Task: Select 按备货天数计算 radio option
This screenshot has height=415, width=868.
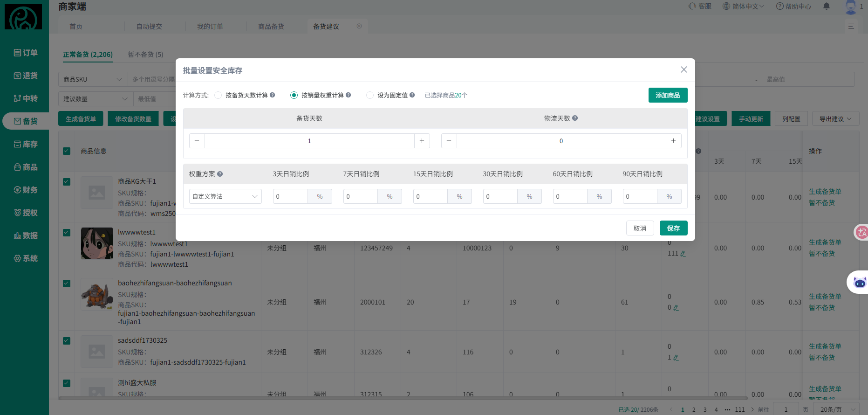Action: pyautogui.click(x=218, y=95)
